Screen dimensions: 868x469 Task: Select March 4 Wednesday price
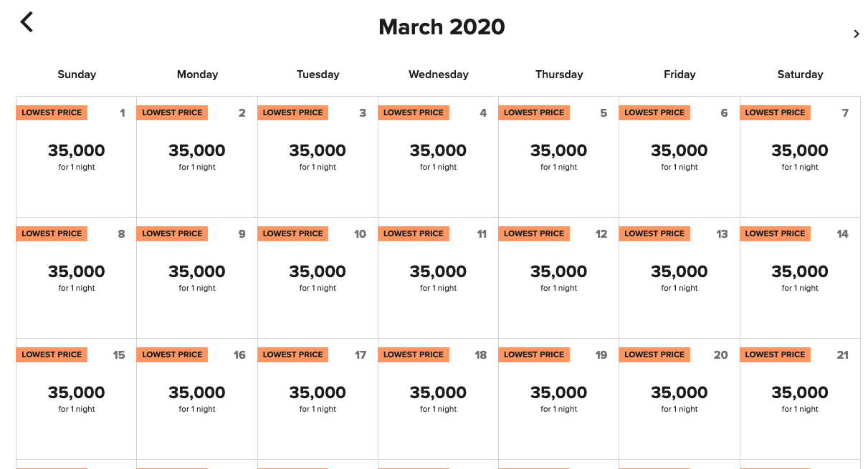(x=438, y=150)
